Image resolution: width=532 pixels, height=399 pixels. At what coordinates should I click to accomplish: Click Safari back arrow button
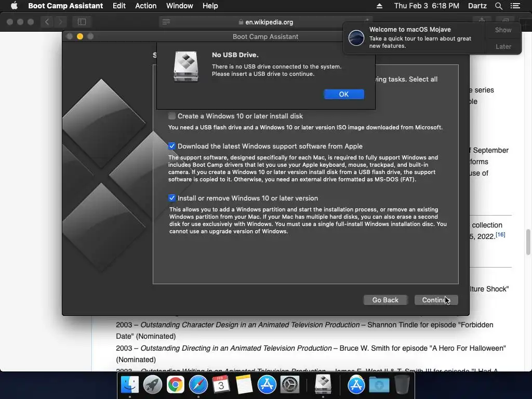point(47,22)
